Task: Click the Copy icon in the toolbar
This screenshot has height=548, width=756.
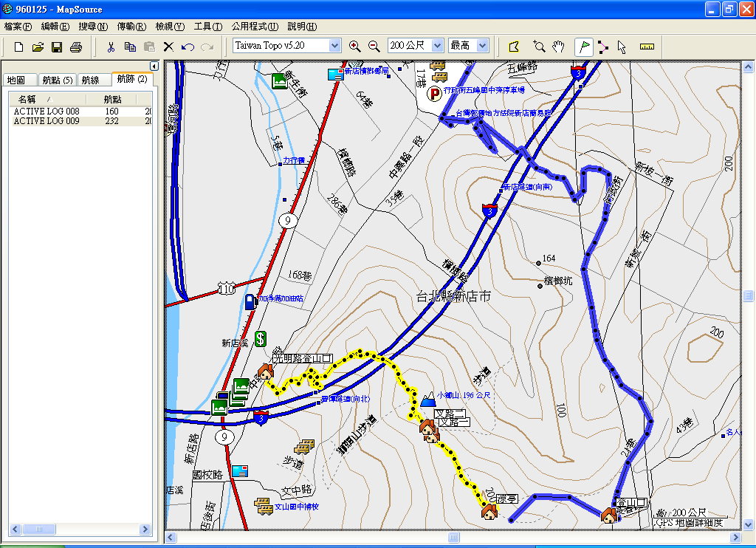Action: tap(130, 47)
